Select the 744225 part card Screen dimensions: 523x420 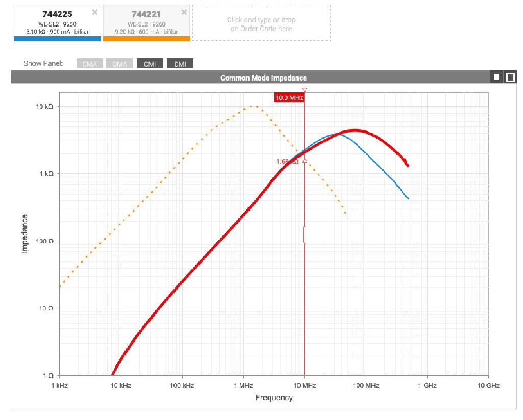click(57, 20)
